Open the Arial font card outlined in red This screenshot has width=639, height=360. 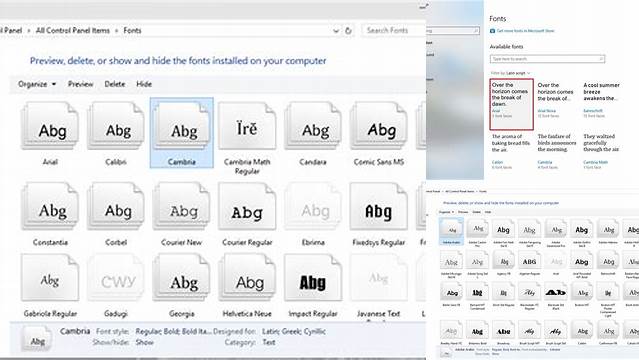pos(511,104)
